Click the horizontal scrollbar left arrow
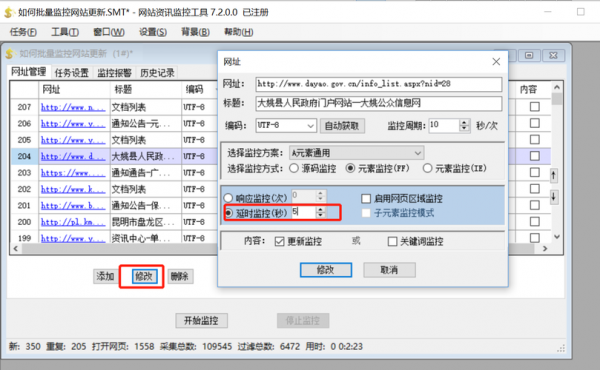 tap(16, 249)
